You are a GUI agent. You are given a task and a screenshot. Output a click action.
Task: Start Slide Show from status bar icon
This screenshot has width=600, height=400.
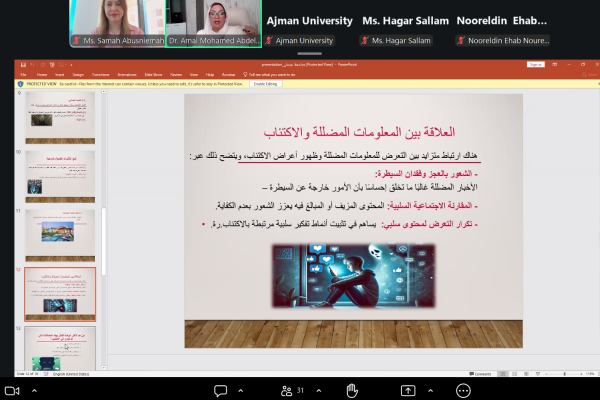[x=538, y=374]
